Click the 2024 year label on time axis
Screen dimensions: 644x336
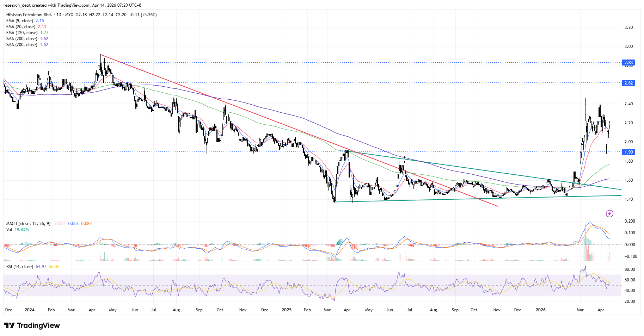click(30, 310)
